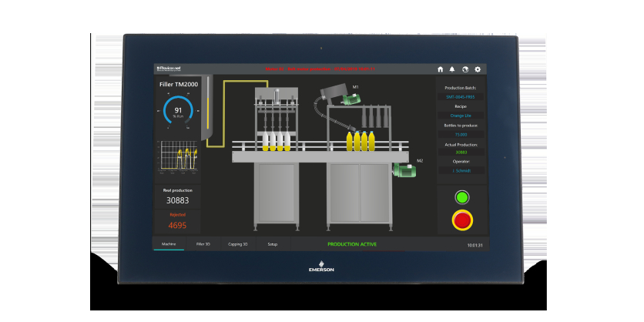Click the filler machine base cabinet

(x=277, y=193)
